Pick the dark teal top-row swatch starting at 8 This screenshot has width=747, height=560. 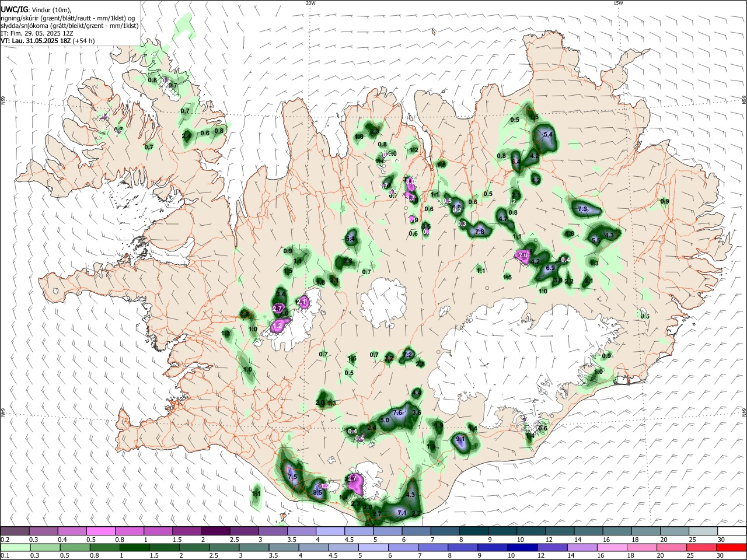tap(473, 531)
